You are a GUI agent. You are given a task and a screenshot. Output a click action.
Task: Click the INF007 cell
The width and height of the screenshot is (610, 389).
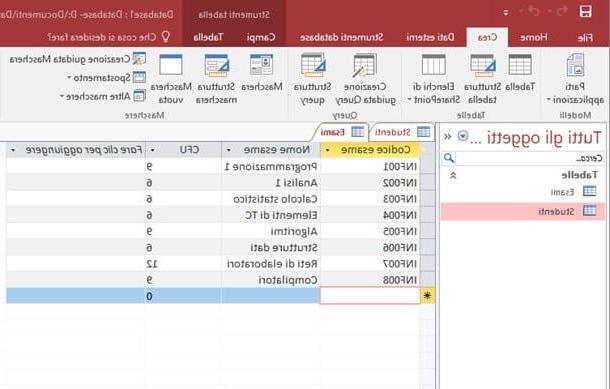pyautogui.click(x=370, y=264)
